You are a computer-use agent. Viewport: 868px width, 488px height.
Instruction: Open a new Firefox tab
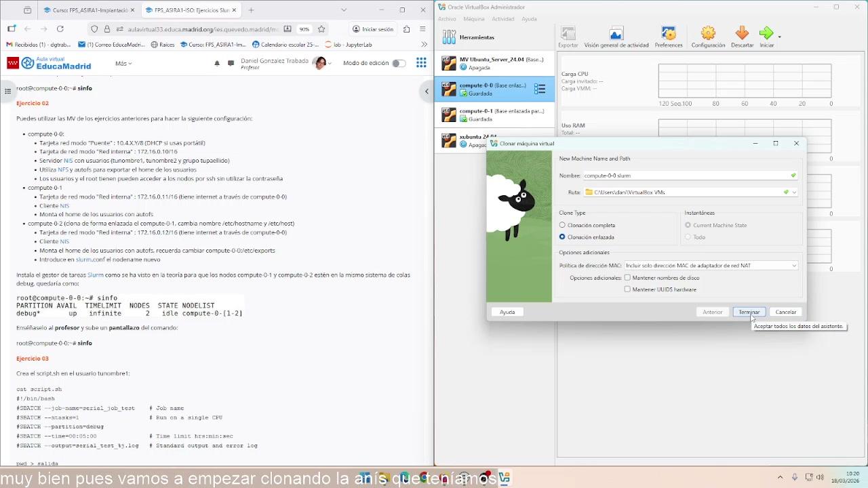pyautogui.click(x=251, y=10)
